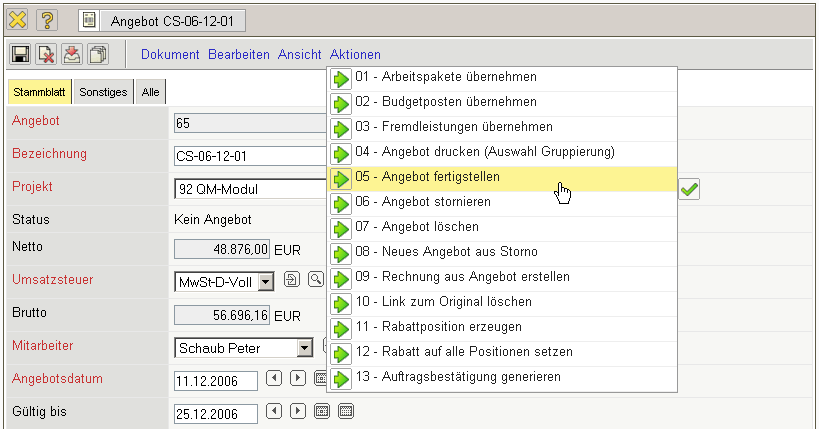Click the magnifier search icon beside Umsatzsteuer
819x429 pixels.
(315, 280)
